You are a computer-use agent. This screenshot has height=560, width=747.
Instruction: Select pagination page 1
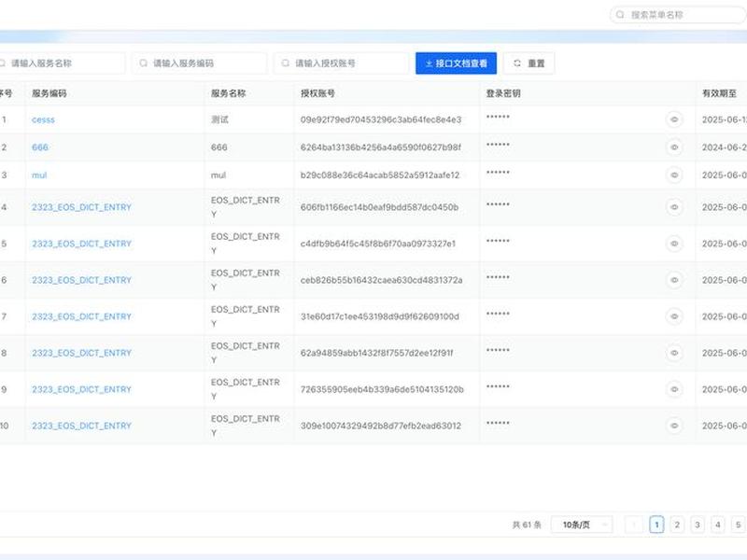point(656,525)
